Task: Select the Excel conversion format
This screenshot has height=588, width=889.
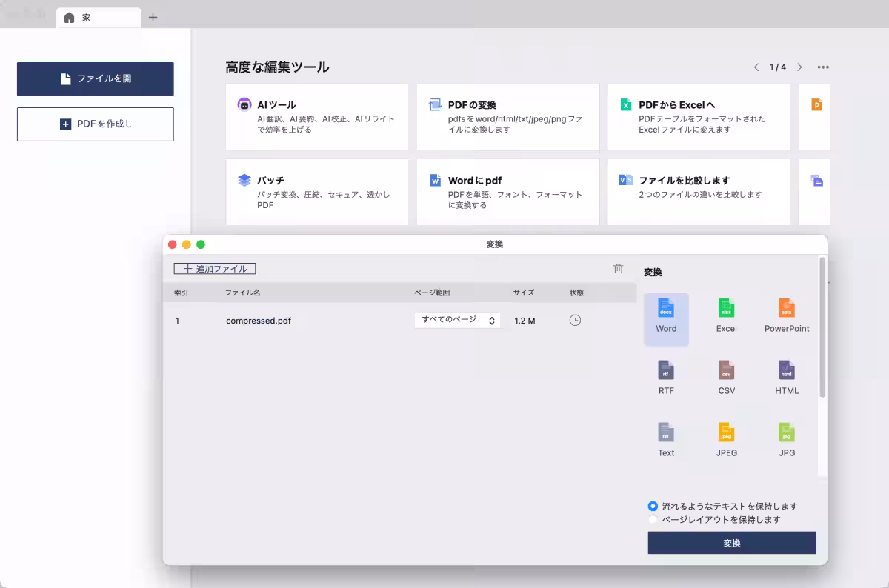Action: pos(725,318)
